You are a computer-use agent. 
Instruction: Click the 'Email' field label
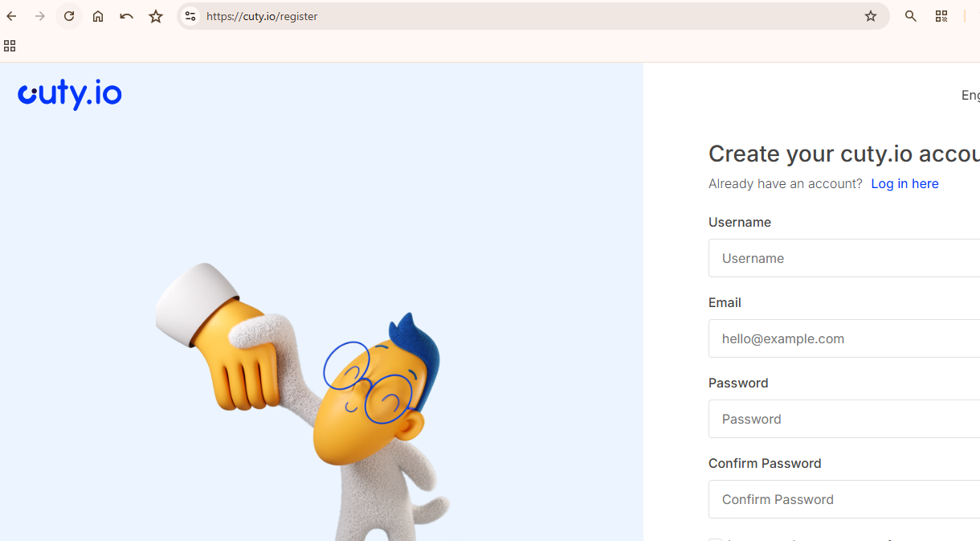[x=725, y=302]
